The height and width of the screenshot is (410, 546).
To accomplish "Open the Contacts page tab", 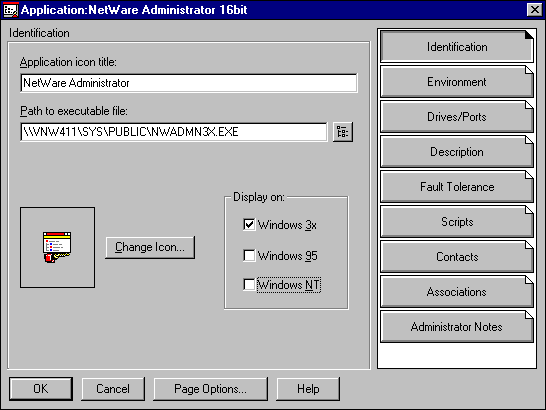I will coord(457,257).
